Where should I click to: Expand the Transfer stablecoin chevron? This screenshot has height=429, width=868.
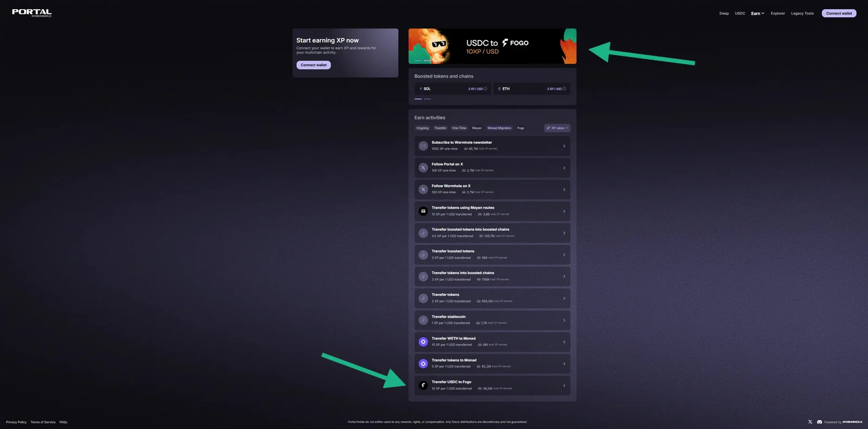tap(564, 320)
